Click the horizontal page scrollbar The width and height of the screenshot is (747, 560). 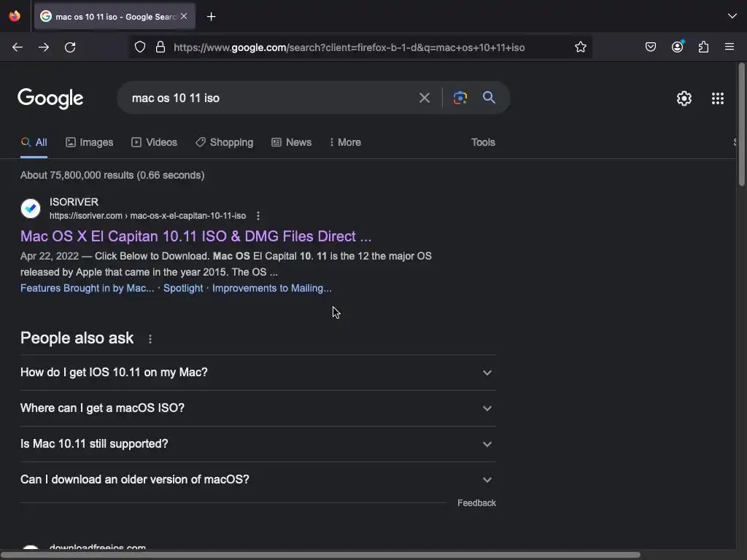[320, 555]
